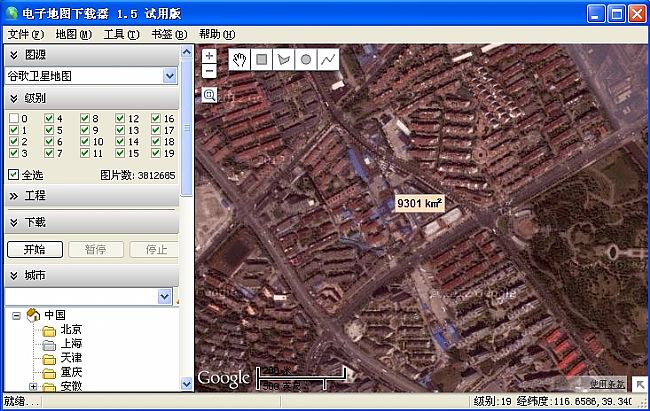Click the 图片数: 3812665 count text

(138, 175)
